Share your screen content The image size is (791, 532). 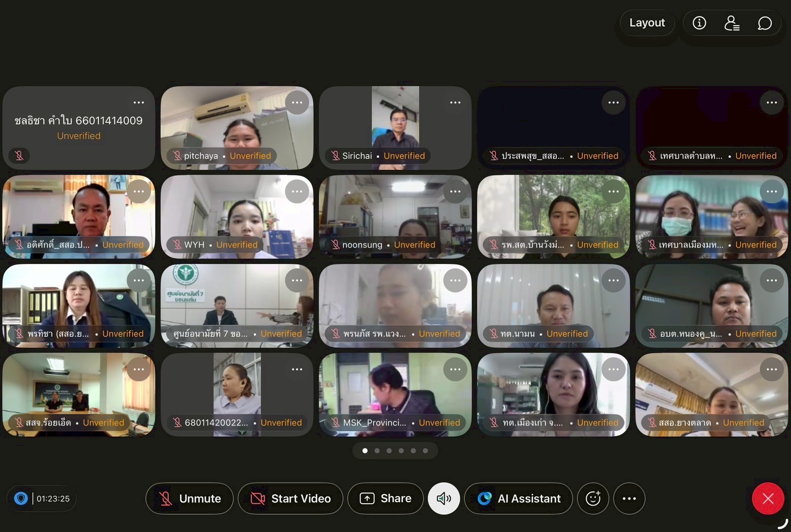point(386,499)
